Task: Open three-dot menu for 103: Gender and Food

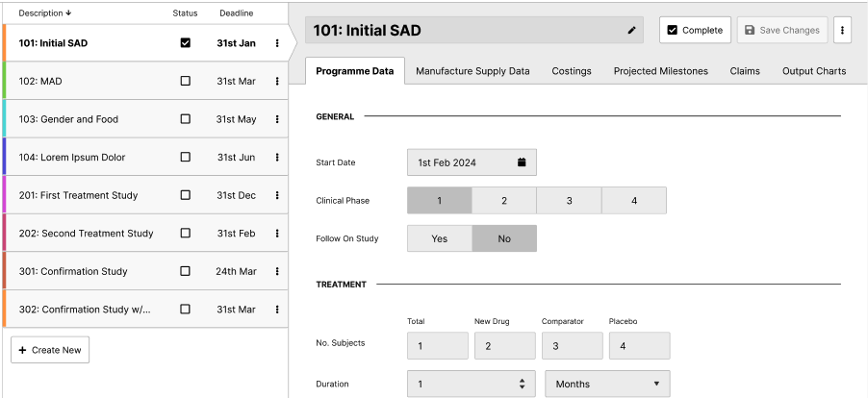Action: pos(277,119)
